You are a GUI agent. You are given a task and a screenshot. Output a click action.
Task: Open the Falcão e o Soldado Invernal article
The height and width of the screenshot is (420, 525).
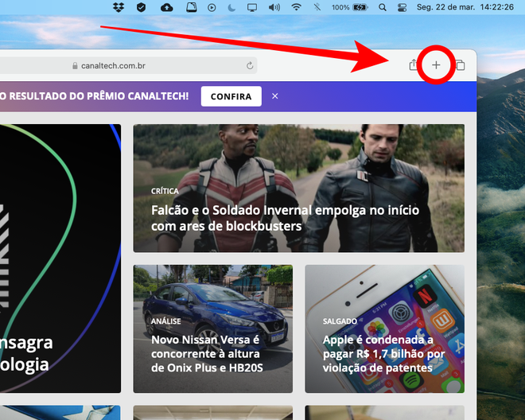(x=298, y=189)
